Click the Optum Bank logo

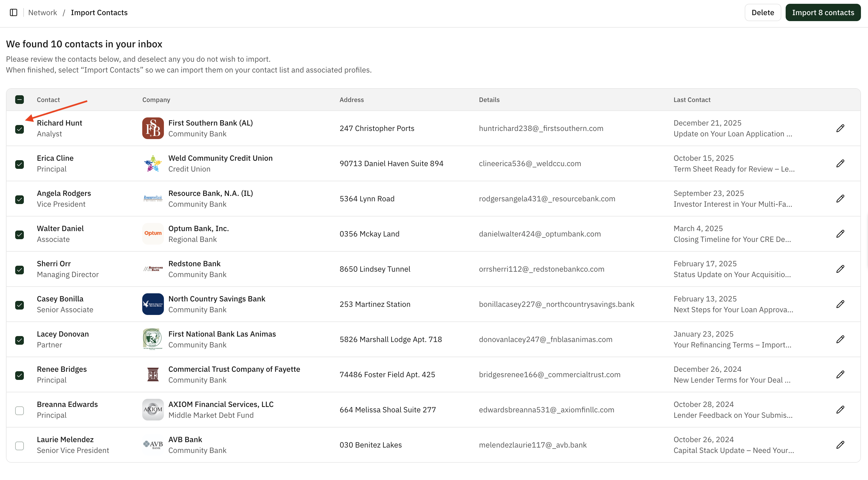tap(153, 234)
